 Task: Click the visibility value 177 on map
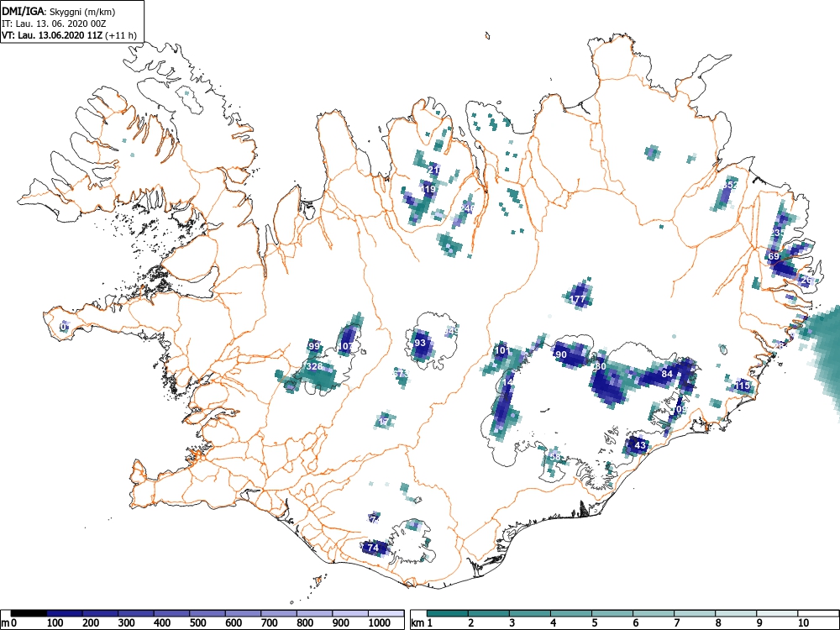point(578,300)
